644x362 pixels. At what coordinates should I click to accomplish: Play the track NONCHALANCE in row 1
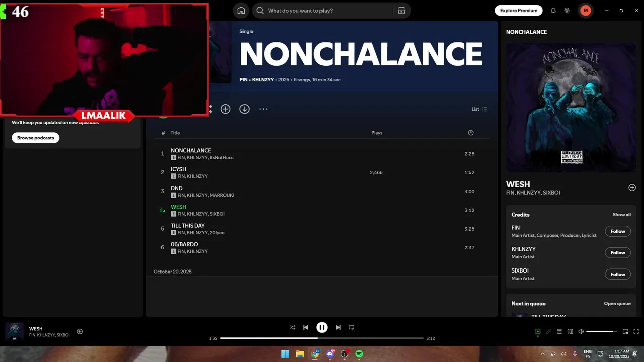click(x=321, y=154)
